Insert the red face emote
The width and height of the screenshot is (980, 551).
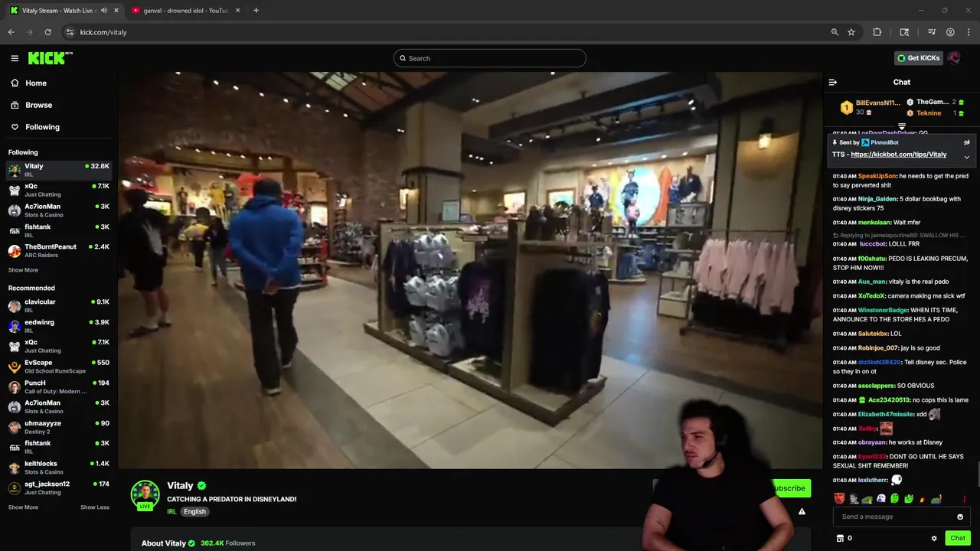coord(839,498)
